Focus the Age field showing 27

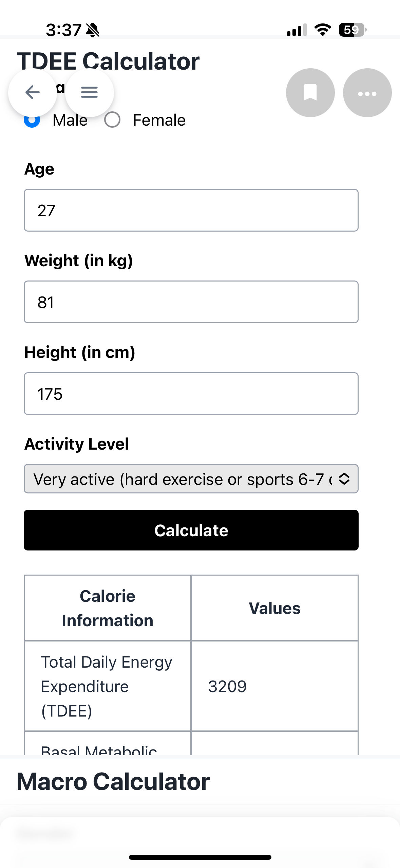191,210
